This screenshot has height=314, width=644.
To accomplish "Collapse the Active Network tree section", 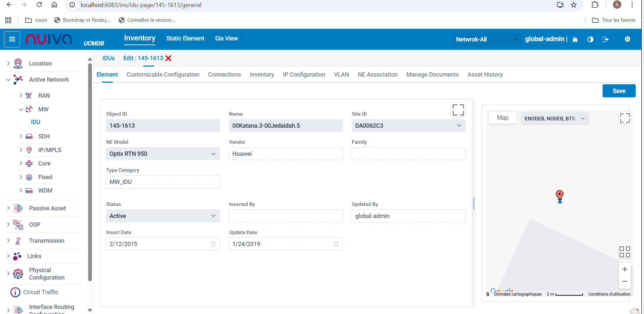I will pos(8,80).
